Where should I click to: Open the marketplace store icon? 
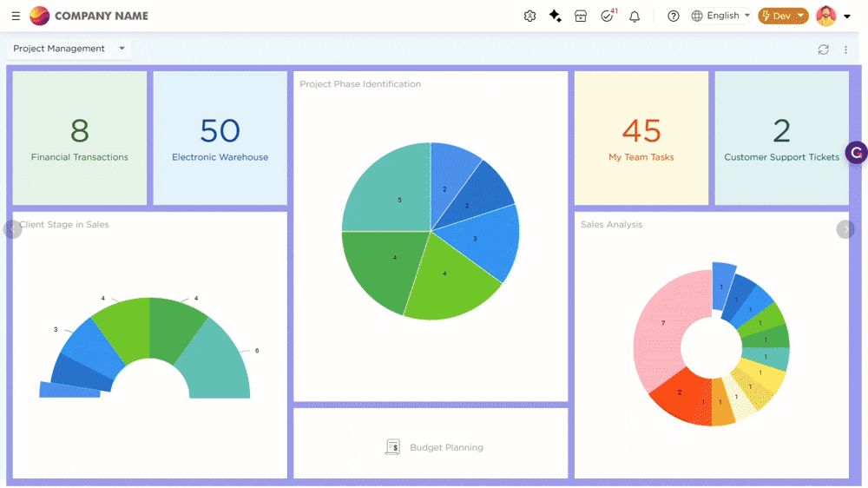pyautogui.click(x=581, y=16)
